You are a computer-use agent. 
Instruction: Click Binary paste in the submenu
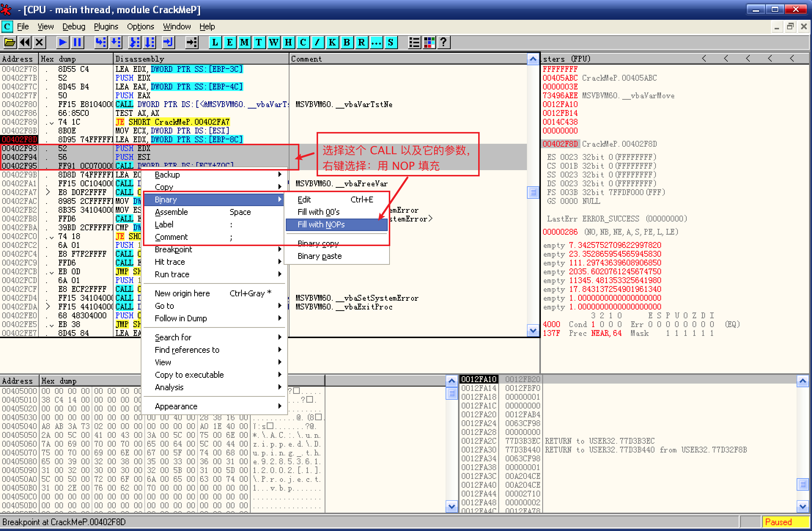click(x=320, y=256)
